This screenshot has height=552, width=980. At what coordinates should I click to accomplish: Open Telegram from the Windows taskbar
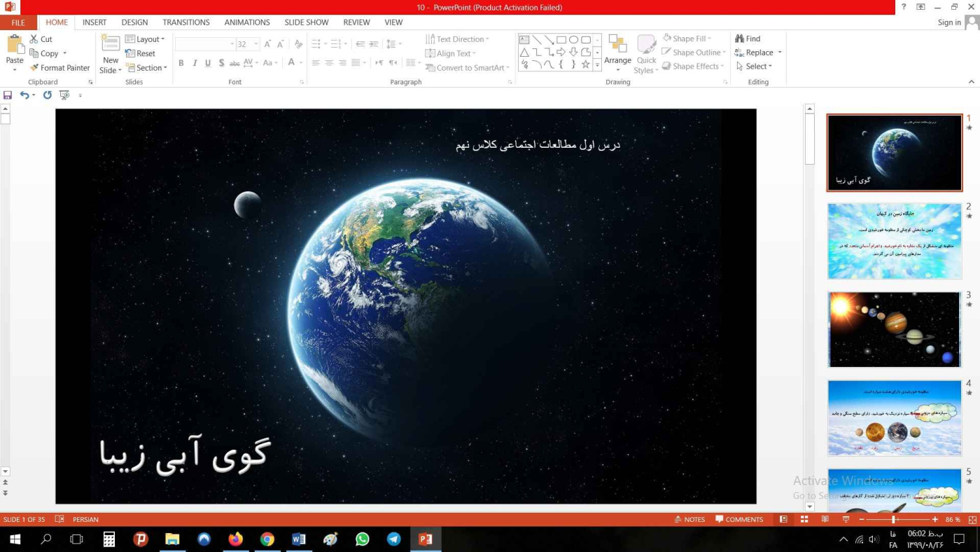click(394, 539)
